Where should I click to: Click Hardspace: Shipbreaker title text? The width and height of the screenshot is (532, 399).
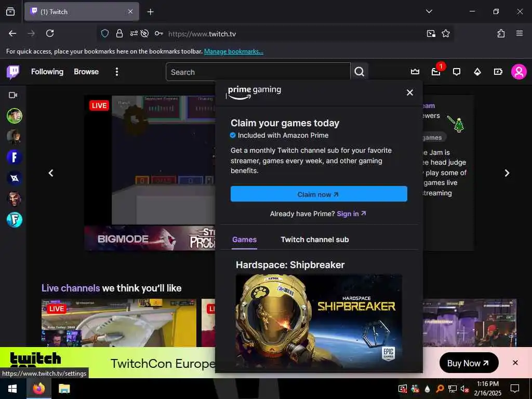290,265
